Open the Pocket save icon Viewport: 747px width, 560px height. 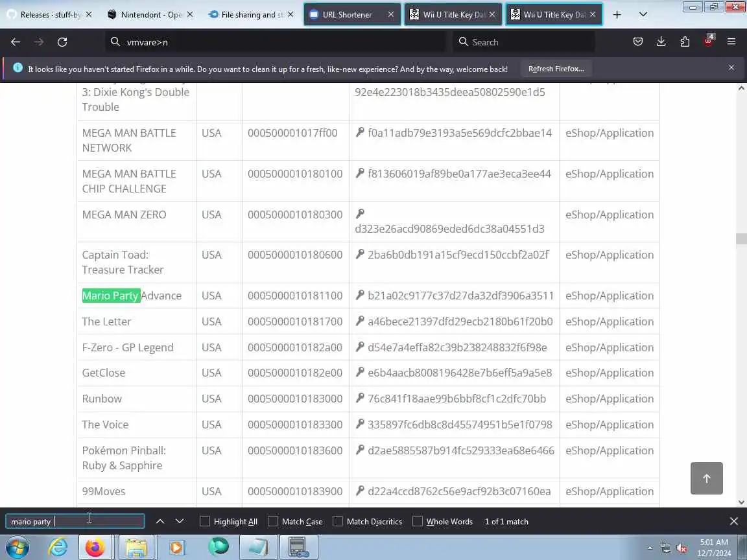(638, 42)
